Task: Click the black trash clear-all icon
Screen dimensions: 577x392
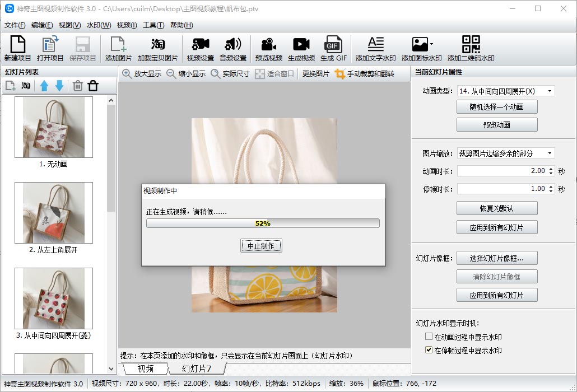Action: coord(93,86)
